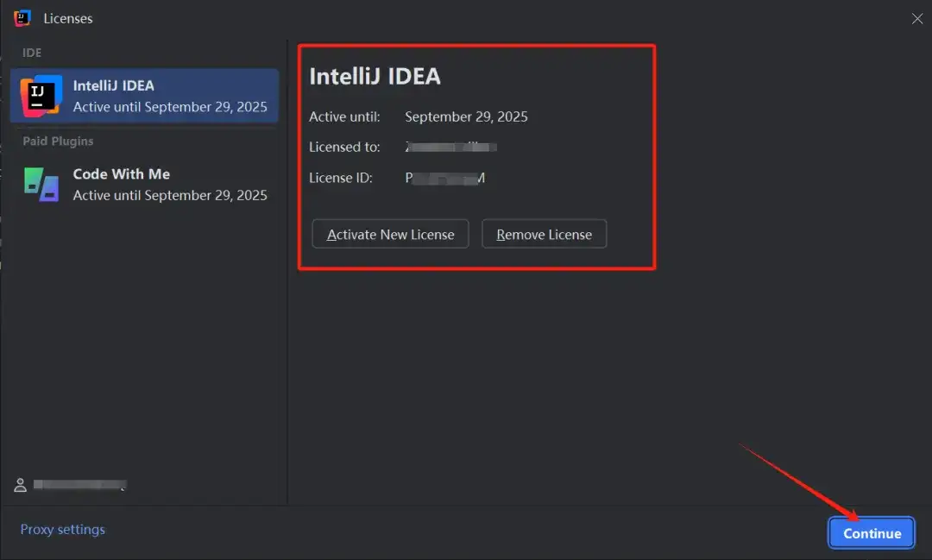Open Proxy settings link
The width and height of the screenshot is (932, 560).
tap(62, 529)
